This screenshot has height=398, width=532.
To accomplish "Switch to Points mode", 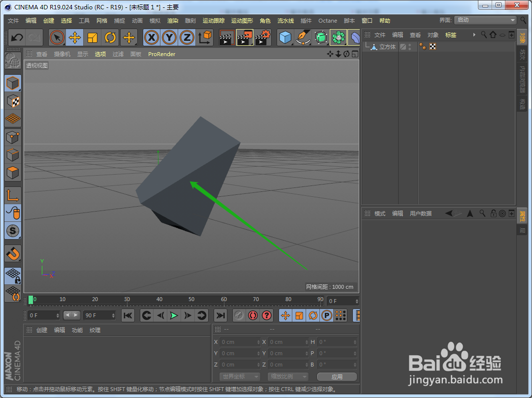I will coord(13,137).
